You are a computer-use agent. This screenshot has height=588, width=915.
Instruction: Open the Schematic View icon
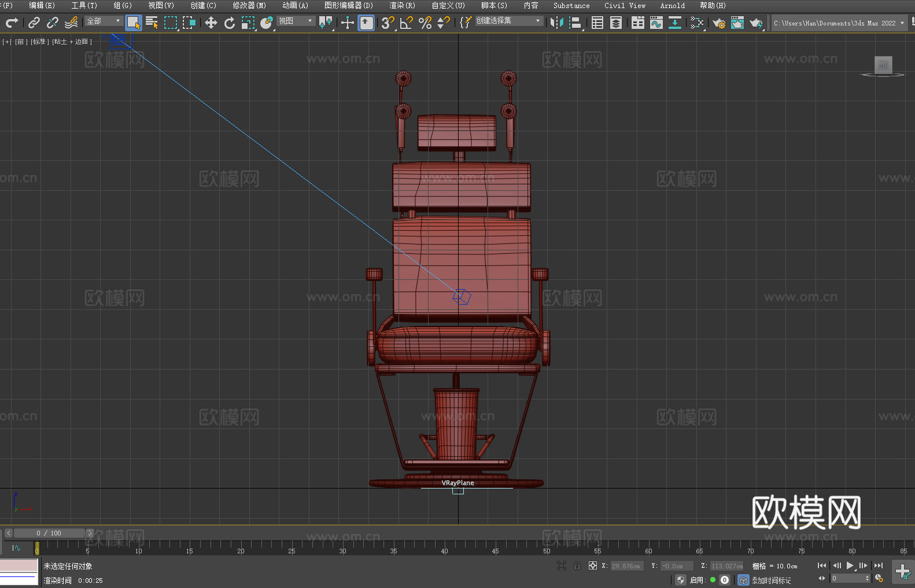point(675,23)
